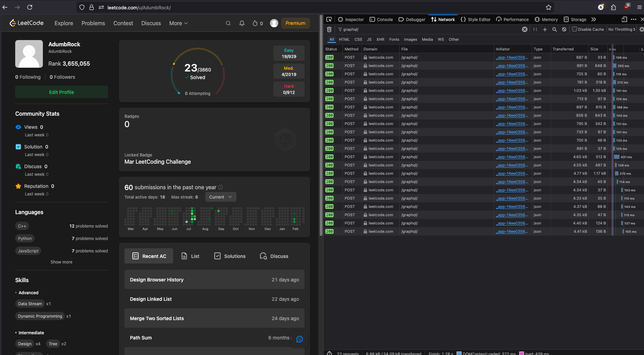
Task: Open request blocking icon in Network toolbar
Action: 564,29
